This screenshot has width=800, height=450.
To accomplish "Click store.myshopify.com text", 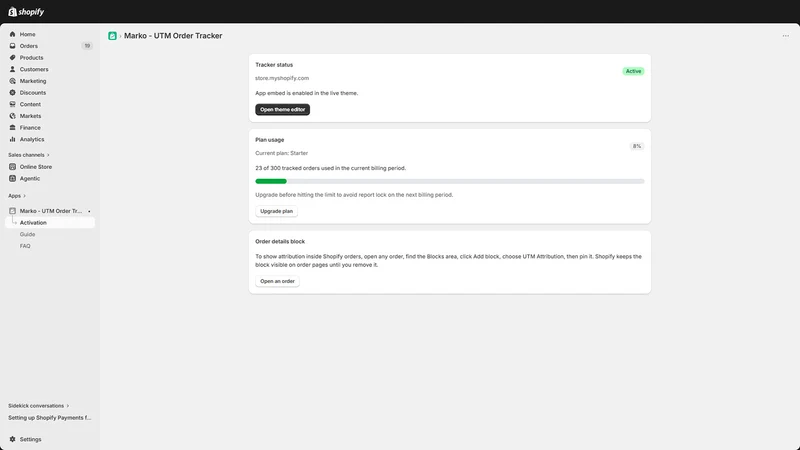I will pos(282,78).
